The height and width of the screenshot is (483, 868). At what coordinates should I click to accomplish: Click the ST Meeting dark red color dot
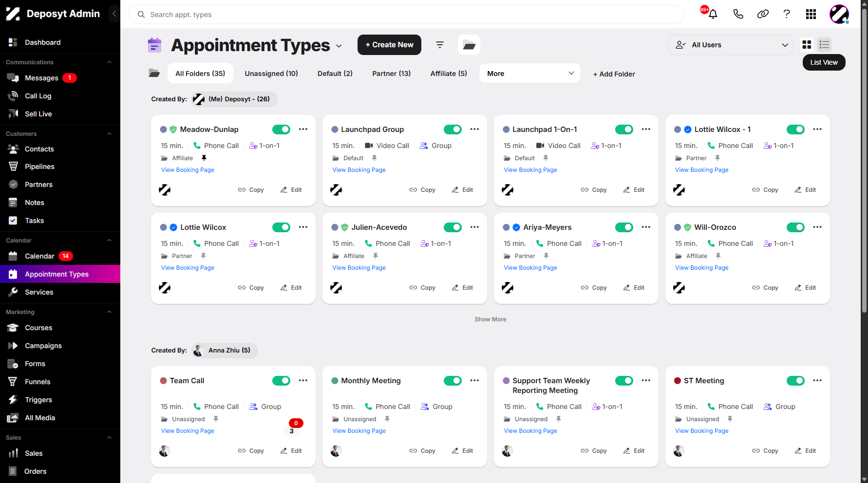click(x=678, y=381)
